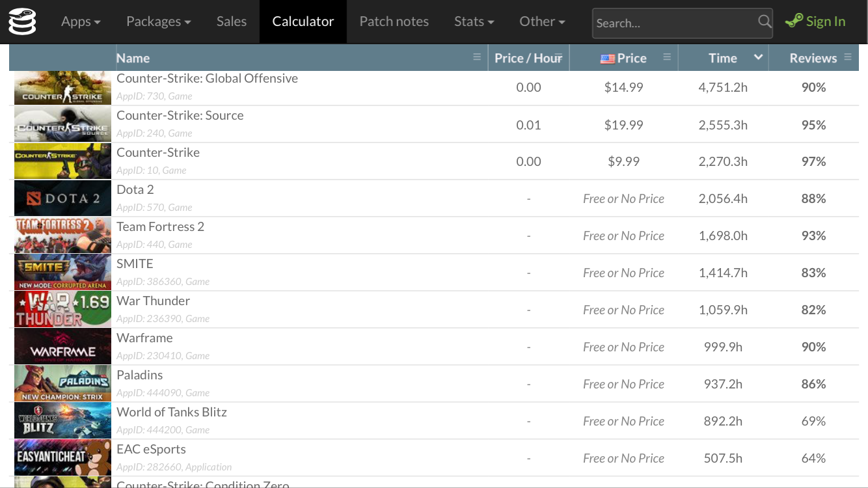Open the Price column menu icon

(x=667, y=57)
